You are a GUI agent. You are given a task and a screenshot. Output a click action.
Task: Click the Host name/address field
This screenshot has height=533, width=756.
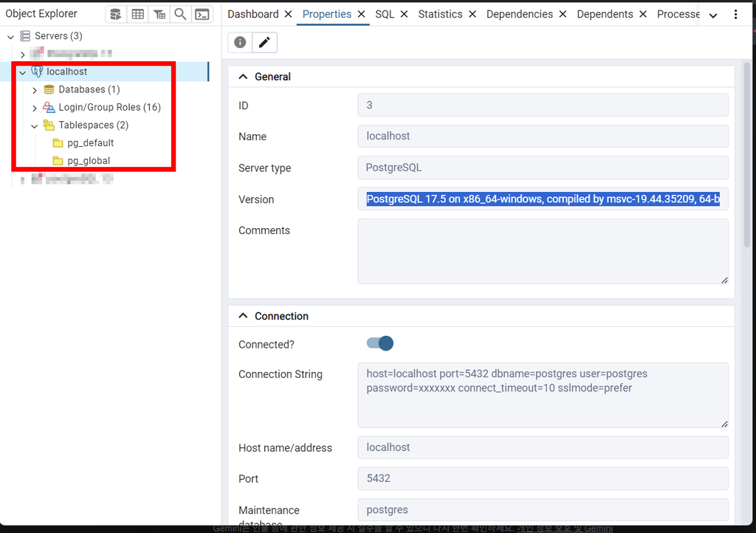click(543, 447)
